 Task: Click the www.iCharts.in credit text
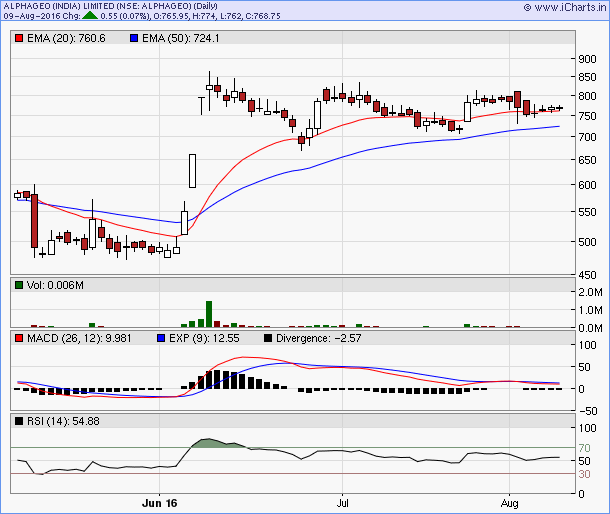(570, 7)
